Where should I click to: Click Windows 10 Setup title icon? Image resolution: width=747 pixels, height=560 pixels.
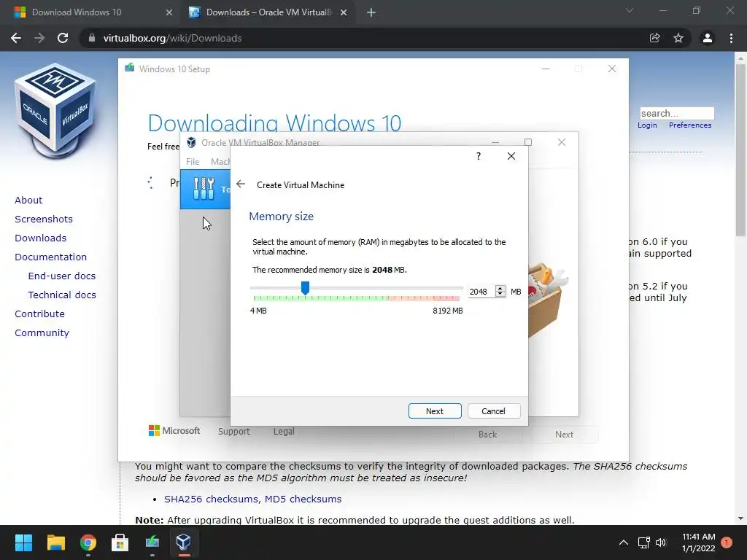click(129, 68)
